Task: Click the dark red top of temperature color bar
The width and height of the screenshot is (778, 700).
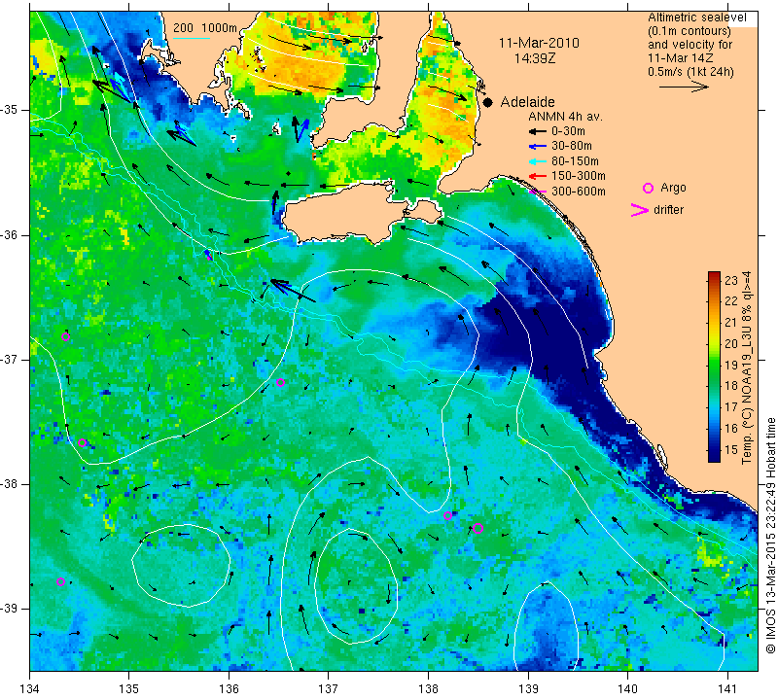Action: point(714,275)
